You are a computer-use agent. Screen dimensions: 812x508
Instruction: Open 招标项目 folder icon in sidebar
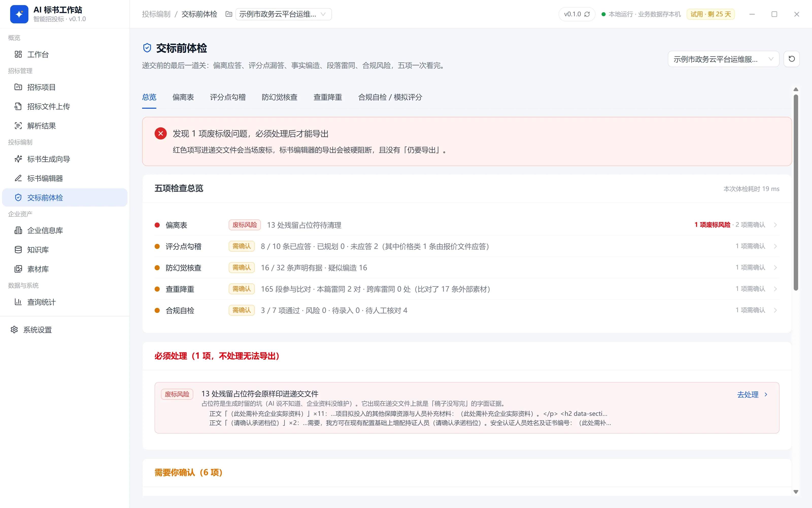tap(18, 87)
